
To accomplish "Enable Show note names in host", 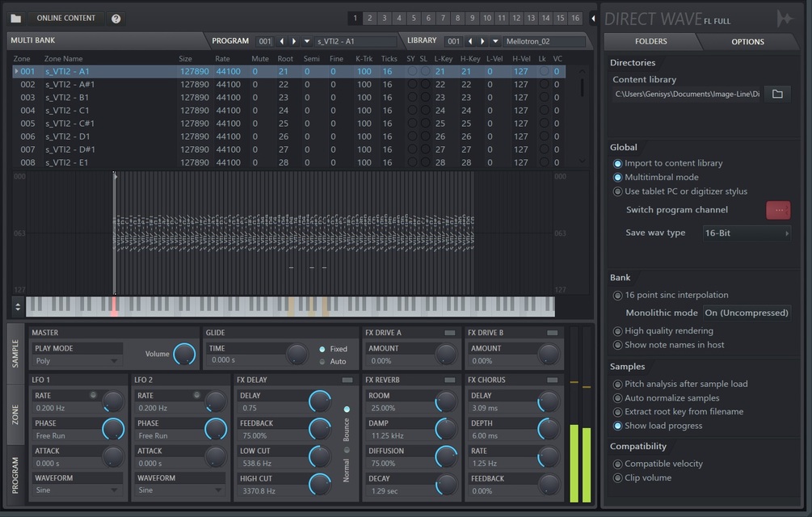I will [617, 345].
